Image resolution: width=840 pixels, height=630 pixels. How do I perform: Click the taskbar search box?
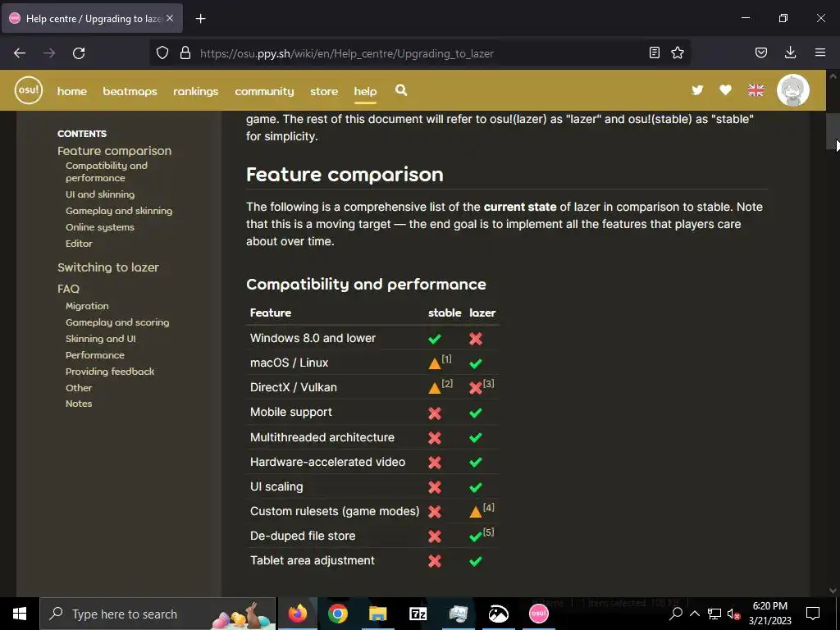[158, 614]
